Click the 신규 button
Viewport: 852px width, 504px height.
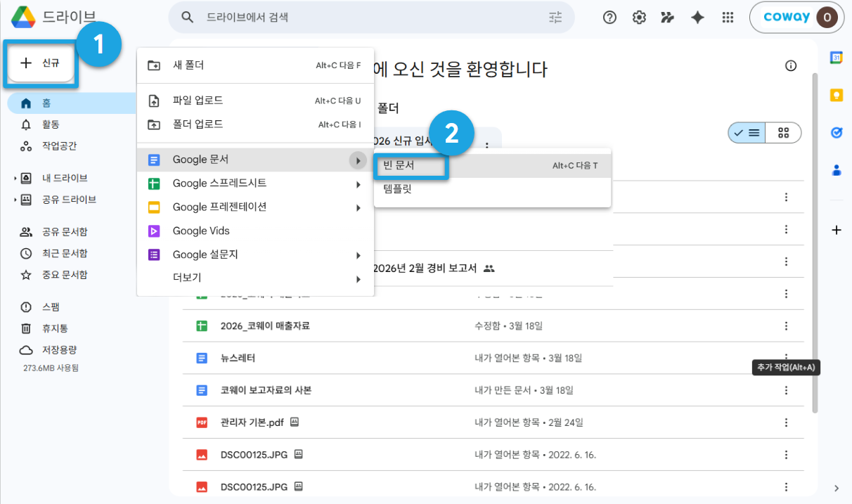pos(41,63)
